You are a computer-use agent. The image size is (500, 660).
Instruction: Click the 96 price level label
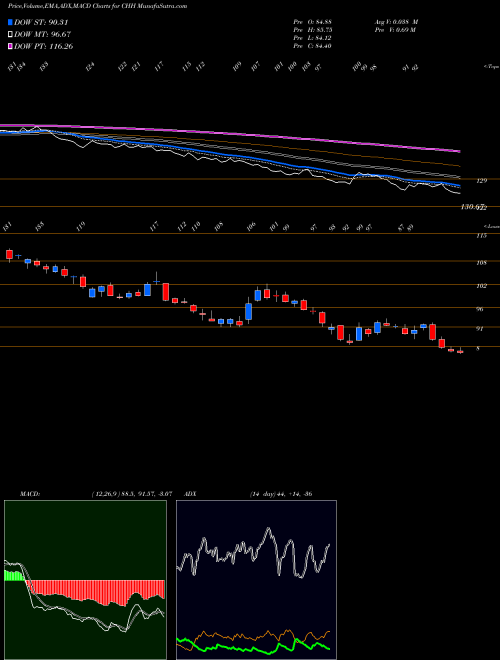click(x=480, y=309)
